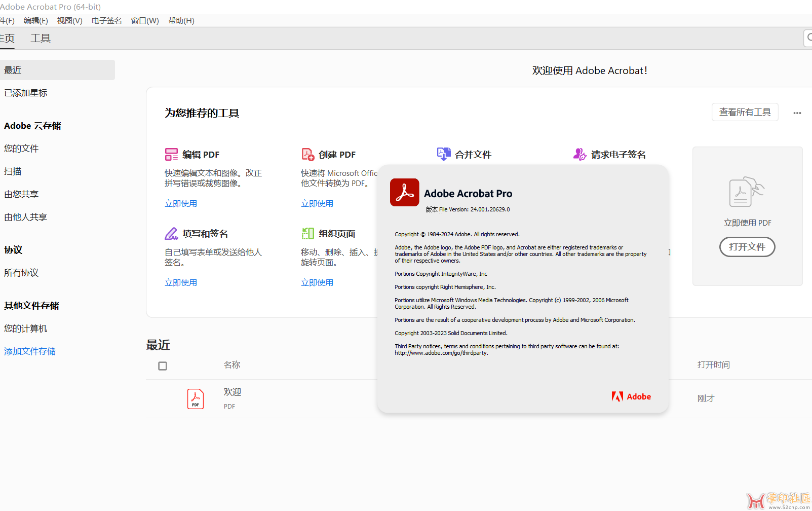Click 立即使用 link under 填写和签名
This screenshot has width=812, height=511.
181,282
